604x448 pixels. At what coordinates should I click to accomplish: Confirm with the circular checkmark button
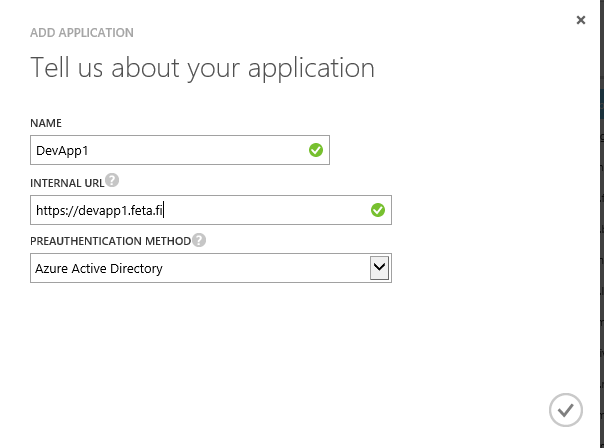tap(565, 409)
